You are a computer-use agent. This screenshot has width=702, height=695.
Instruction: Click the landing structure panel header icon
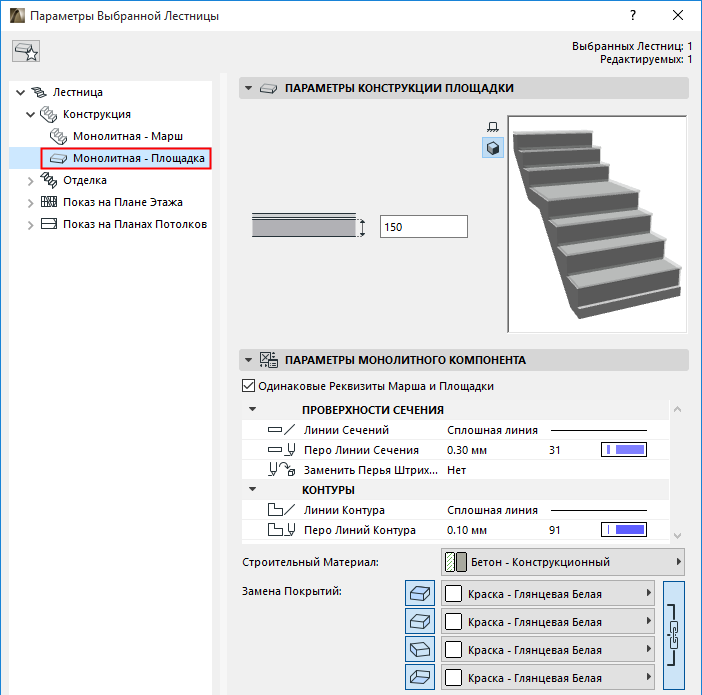[x=268, y=89]
